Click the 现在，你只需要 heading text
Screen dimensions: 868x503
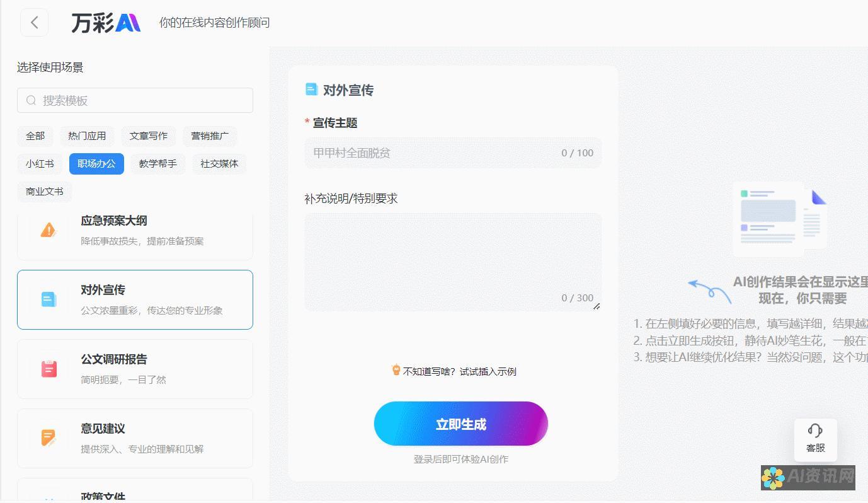pos(802,298)
